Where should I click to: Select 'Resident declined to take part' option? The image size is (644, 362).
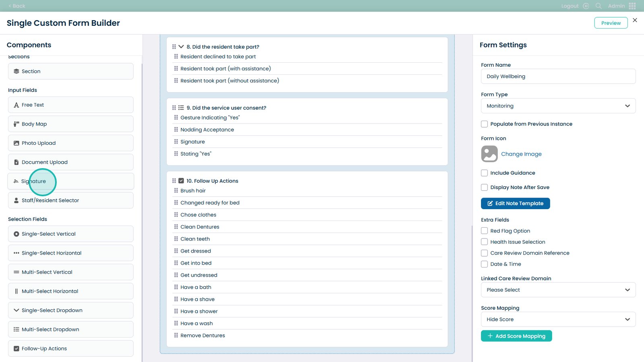(308, 57)
